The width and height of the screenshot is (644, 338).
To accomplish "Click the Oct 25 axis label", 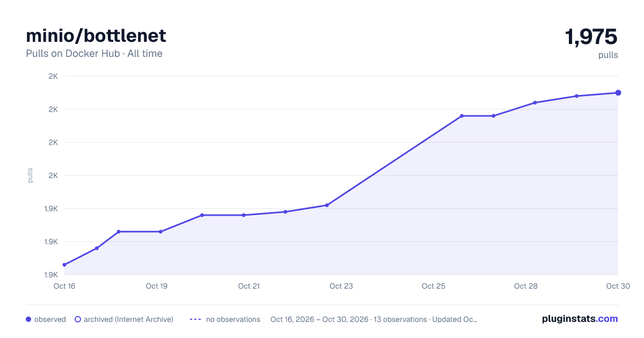I will pos(434,286).
